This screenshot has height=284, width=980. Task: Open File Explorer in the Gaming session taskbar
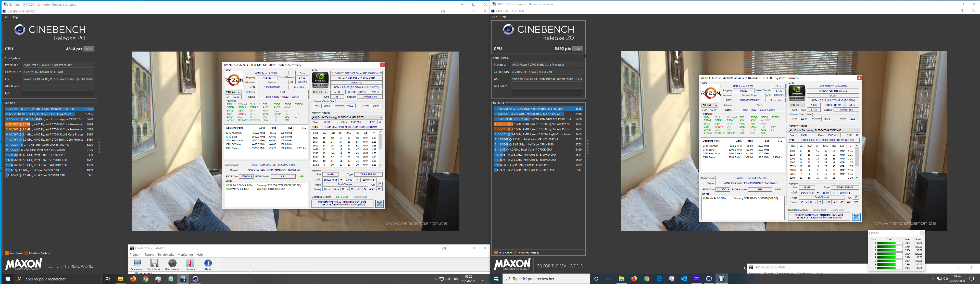click(x=120, y=279)
